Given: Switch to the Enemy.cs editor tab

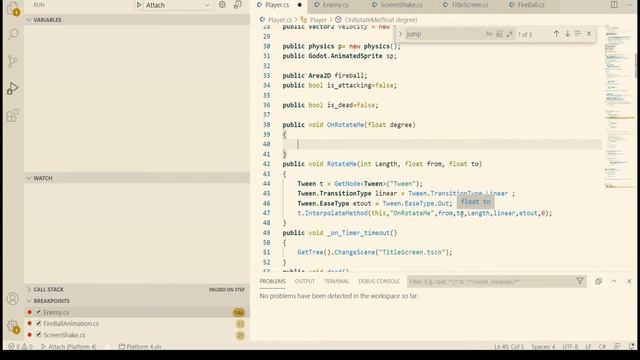Looking at the screenshot, I should (x=336, y=5).
